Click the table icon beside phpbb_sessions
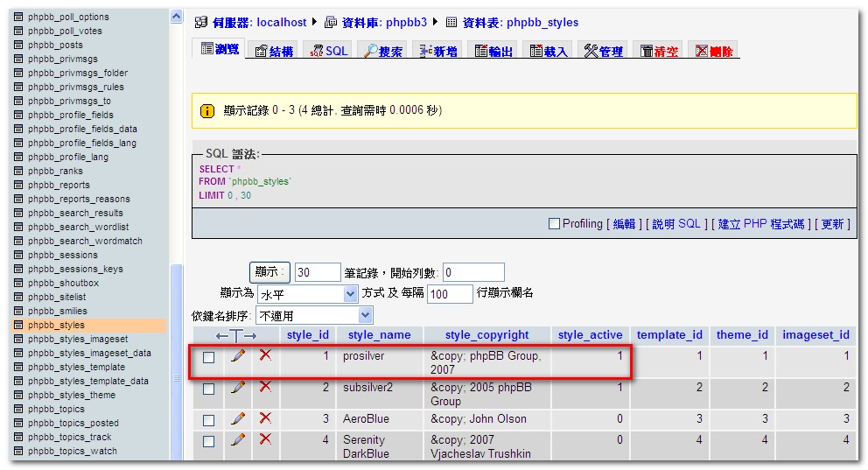 [x=18, y=256]
